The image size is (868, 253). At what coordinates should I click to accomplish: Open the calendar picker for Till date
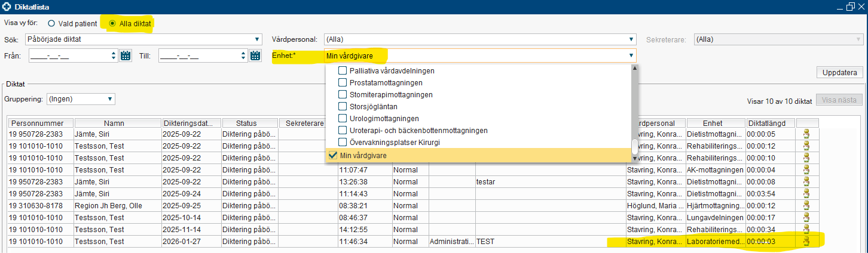click(255, 56)
